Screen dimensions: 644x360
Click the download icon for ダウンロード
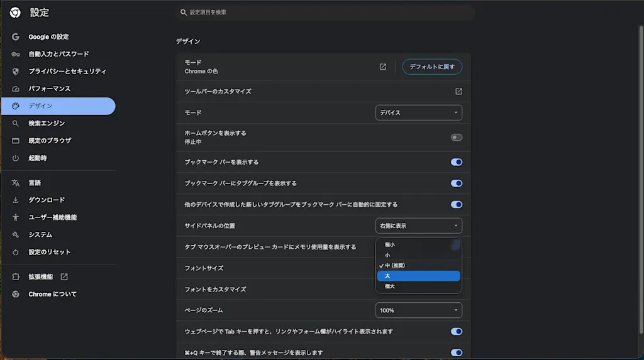tap(16, 200)
